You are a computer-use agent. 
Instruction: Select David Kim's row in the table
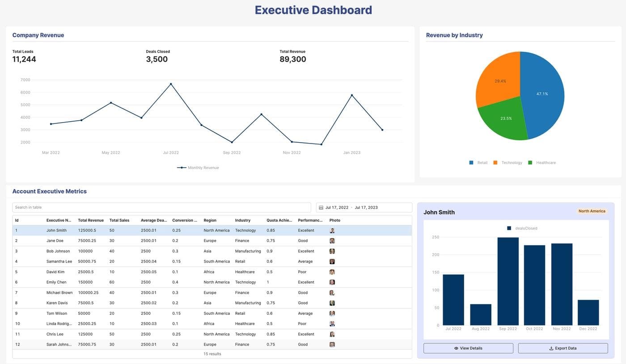pos(134,271)
